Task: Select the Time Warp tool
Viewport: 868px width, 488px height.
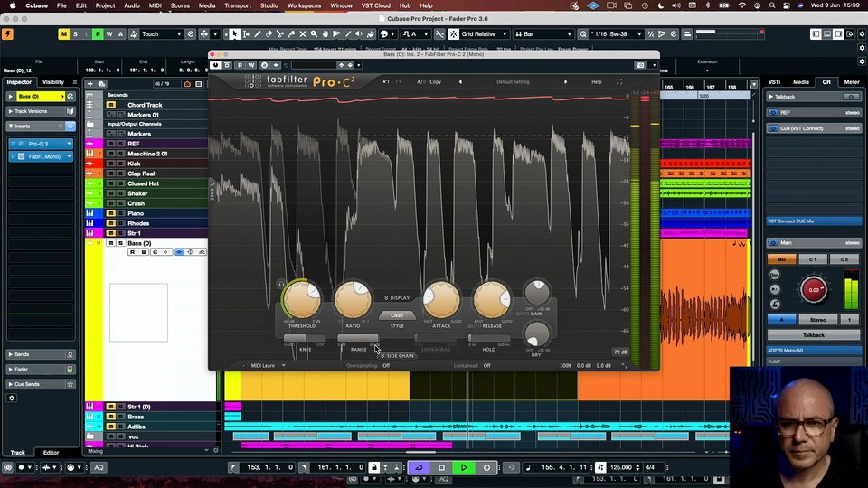Action: click(x=336, y=34)
